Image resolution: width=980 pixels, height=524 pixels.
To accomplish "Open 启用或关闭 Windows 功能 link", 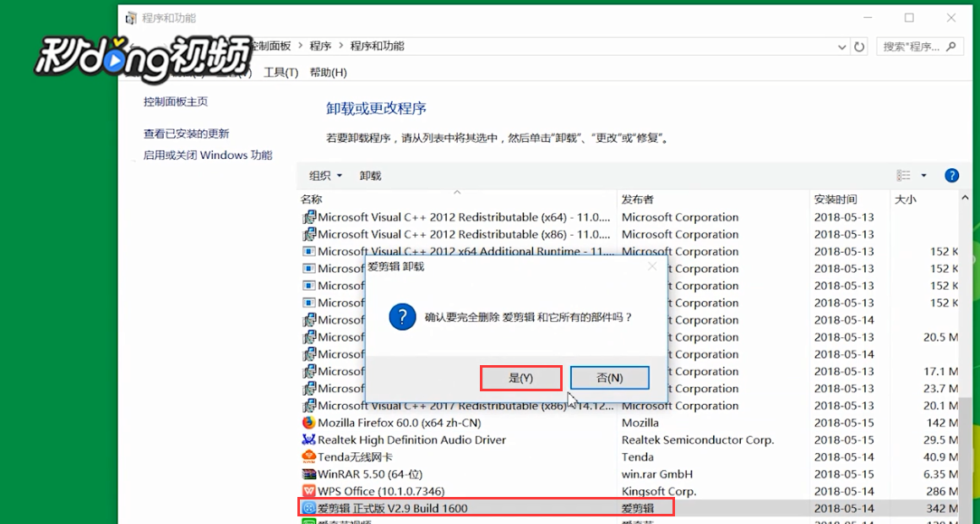I will [x=208, y=155].
